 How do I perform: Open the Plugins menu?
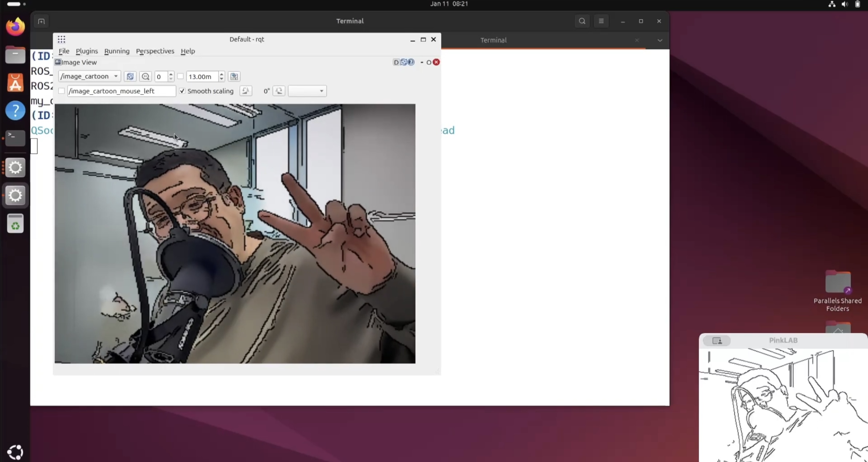(87, 51)
